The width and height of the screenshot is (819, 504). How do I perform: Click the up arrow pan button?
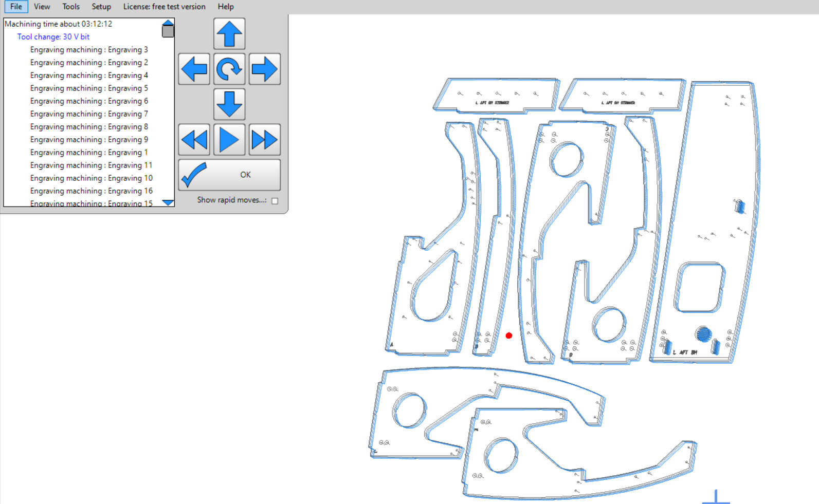click(x=229, y=34)
